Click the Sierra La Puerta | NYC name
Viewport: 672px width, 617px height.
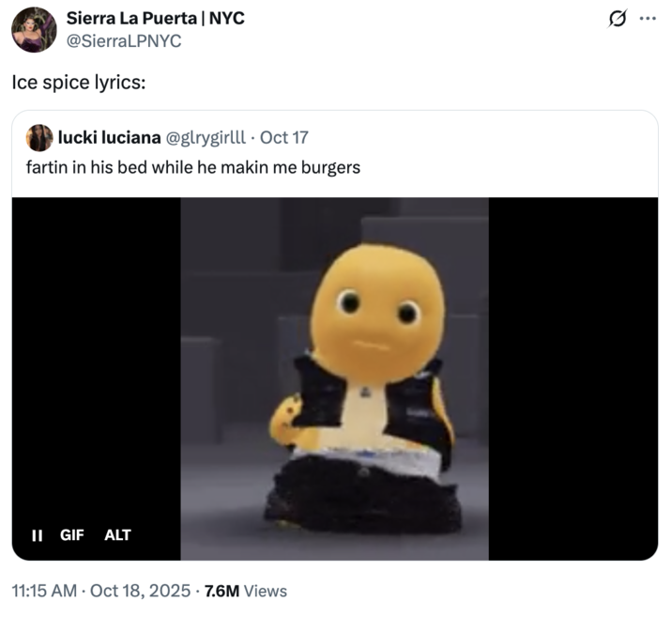(x=156, y=18)
